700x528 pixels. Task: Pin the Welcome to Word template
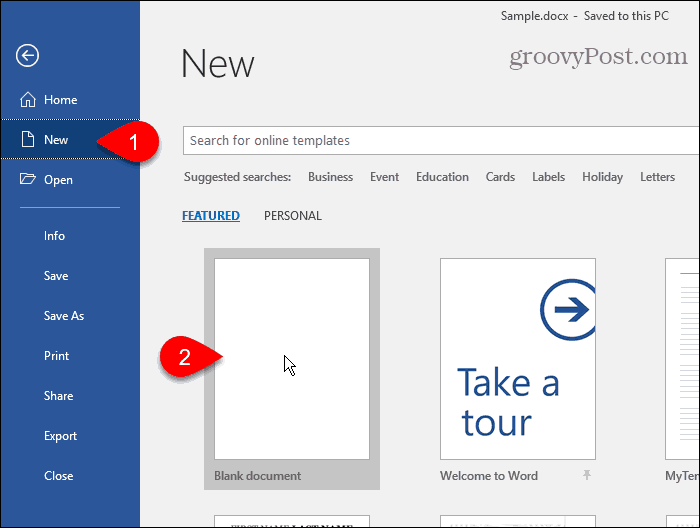tap(587, 475)
